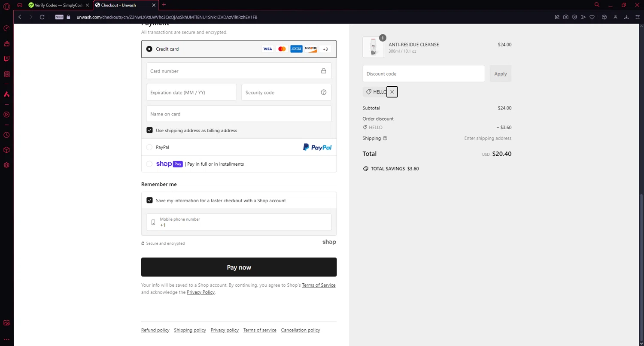Take a snapshot with the camera icon
Viewport: 644px width, 346px height.
pyautogui.click(x=566, y=17)
